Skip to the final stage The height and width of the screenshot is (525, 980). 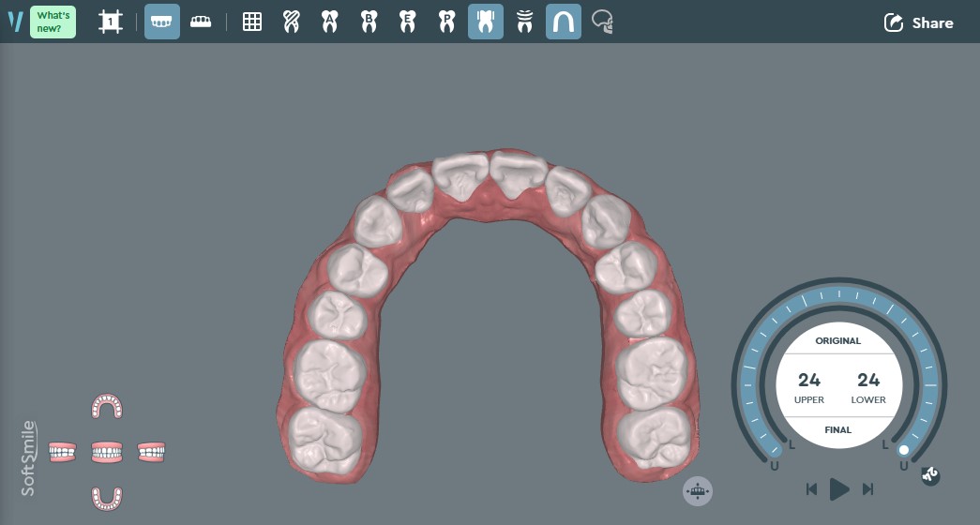pos(868,488)
